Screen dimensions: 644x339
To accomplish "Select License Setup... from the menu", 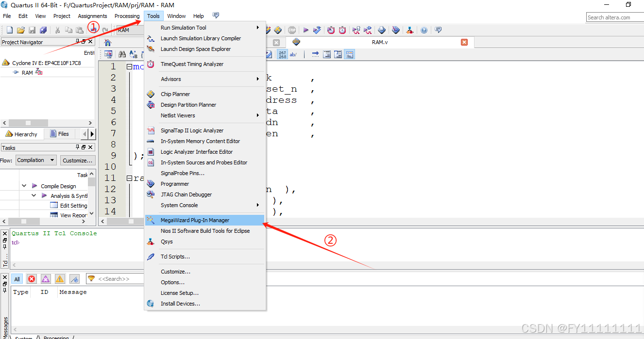I will [205, 293].
